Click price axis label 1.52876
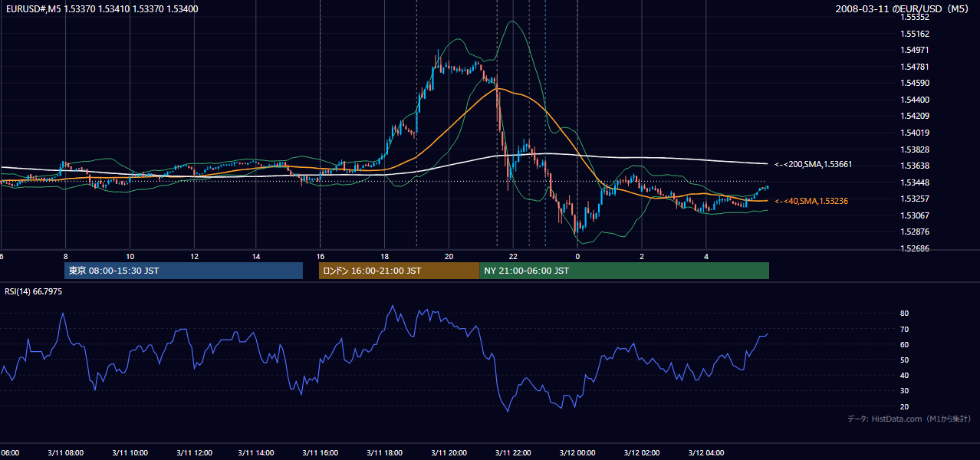 914,232
